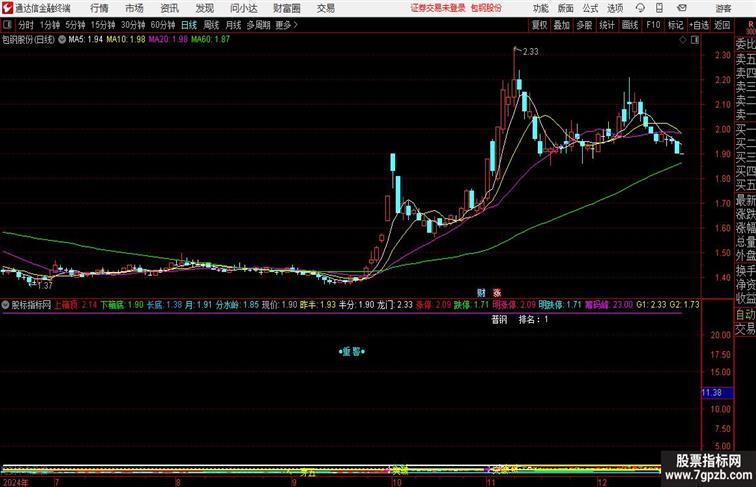Click the 复权 toolbar button
This screenshot has width=756, height=487.
(x=539, y=25)
